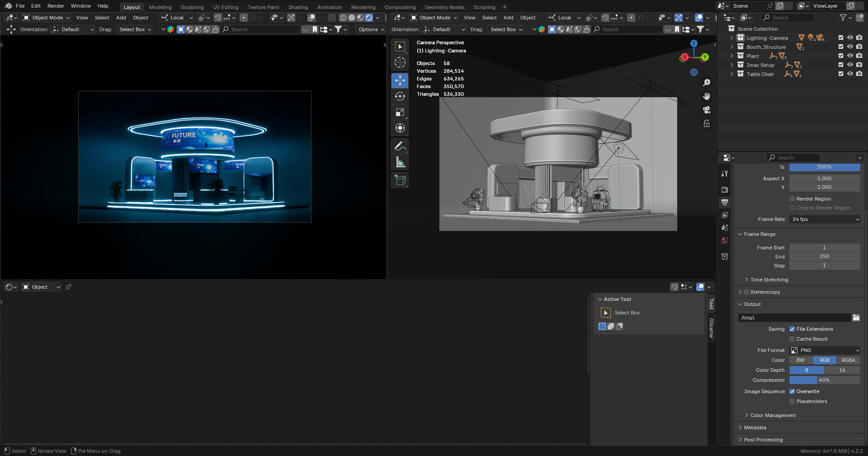Open the Render menu
The height and width of the screenshot is (456, 868).
[56, 6]
